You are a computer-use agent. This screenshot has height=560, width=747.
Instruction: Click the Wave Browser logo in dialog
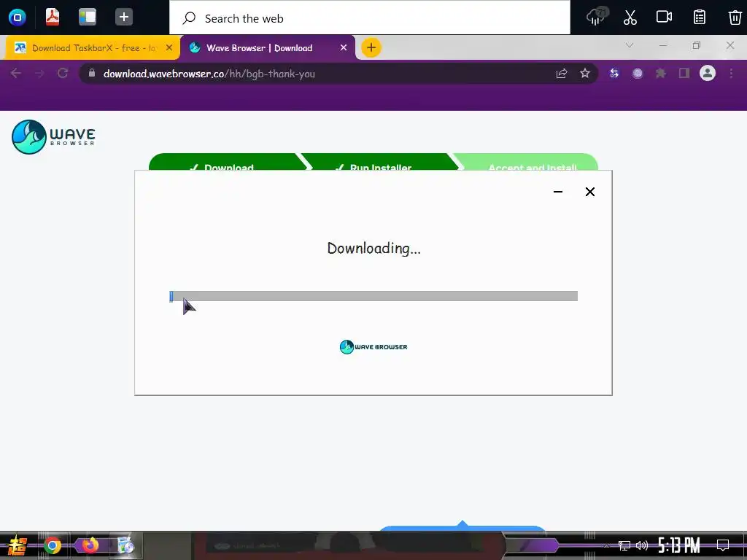[x=373, y=347]
